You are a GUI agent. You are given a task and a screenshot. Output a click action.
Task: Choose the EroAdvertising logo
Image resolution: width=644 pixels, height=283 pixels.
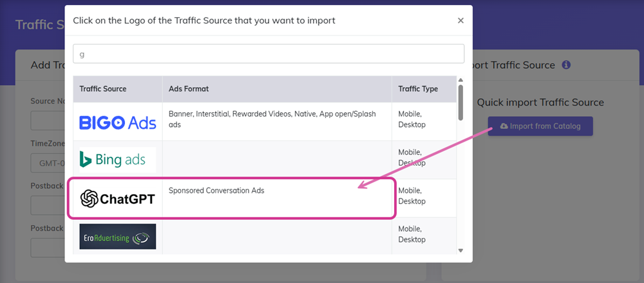click(x=117, y=237)
